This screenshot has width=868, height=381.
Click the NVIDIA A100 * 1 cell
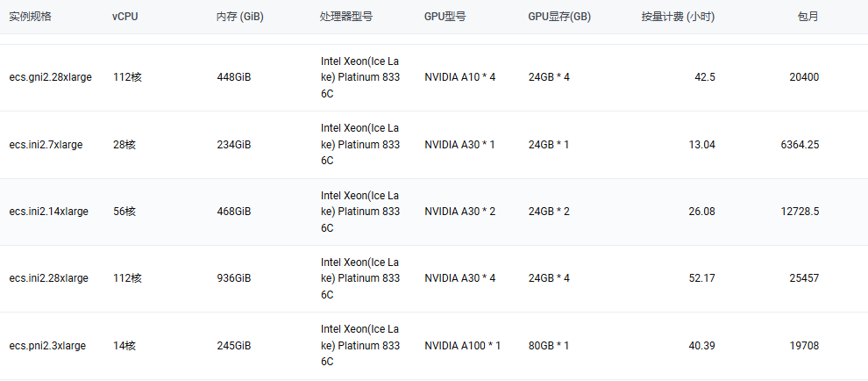pos(463,346)
